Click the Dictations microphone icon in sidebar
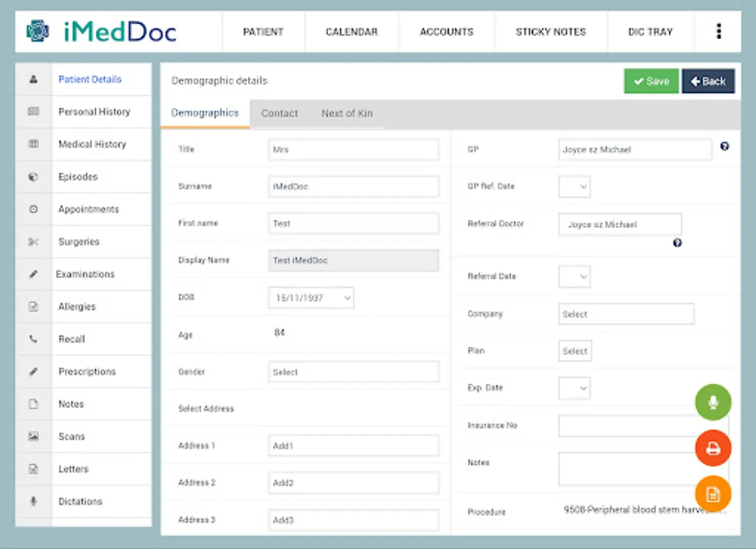 [x=34, y=501]
